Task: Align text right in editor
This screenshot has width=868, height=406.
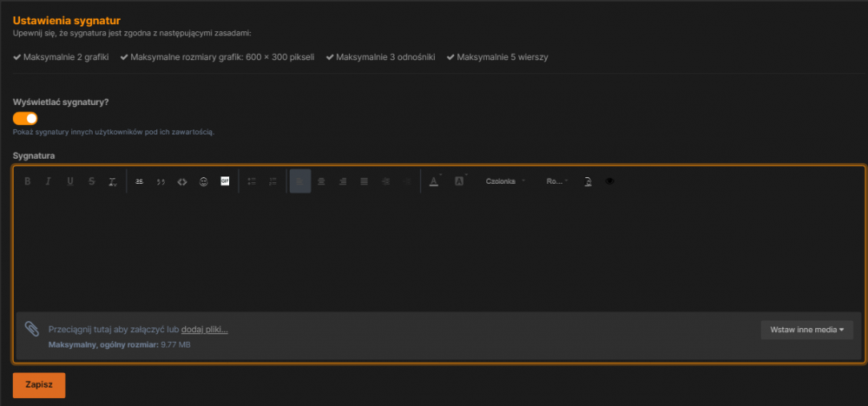Action: click(343, 181)
